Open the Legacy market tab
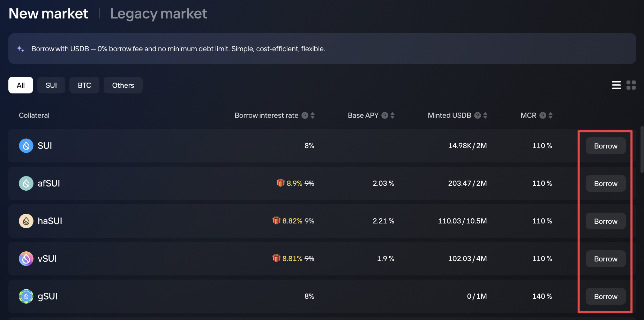This screenshot has width=644, height=320. tap(158, 14)
